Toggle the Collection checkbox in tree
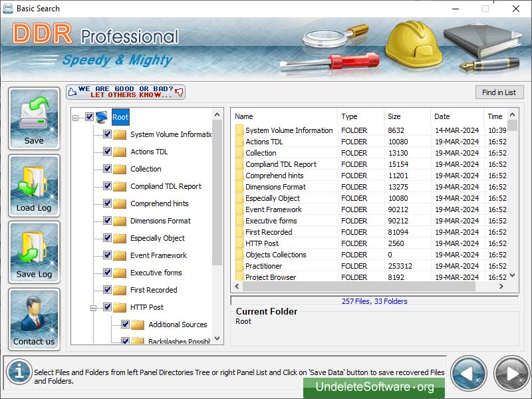The image size is (532, 399). (x=107, y=169)
